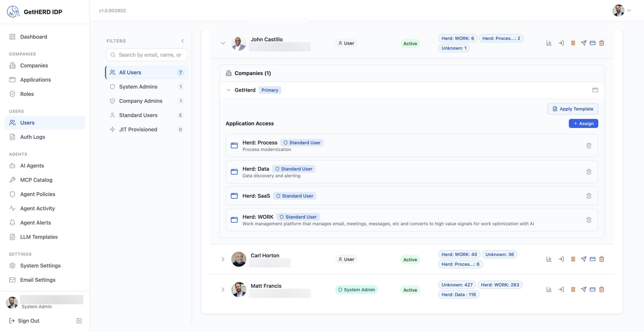Viewport: 644px width, 332px height.
Task: Pause John Castillo's account with orange pause icon
Action: (x=573, y=43)
